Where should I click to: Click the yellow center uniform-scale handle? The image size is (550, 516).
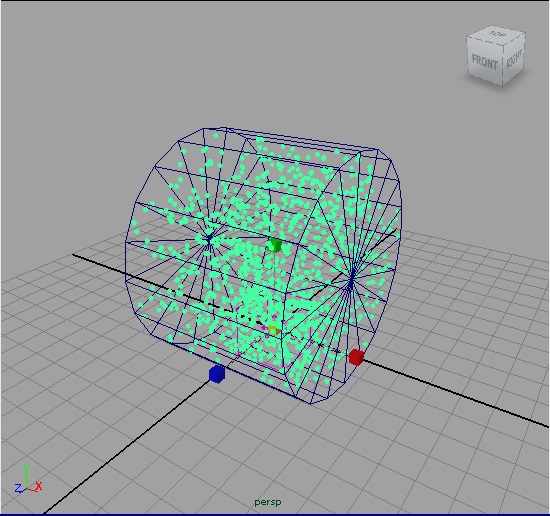(274, 330)
